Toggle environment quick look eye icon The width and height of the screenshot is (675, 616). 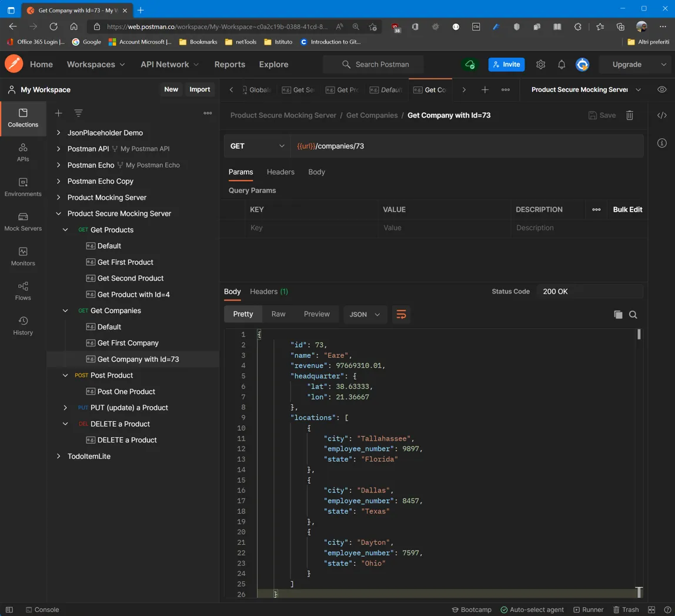[661, 89]
